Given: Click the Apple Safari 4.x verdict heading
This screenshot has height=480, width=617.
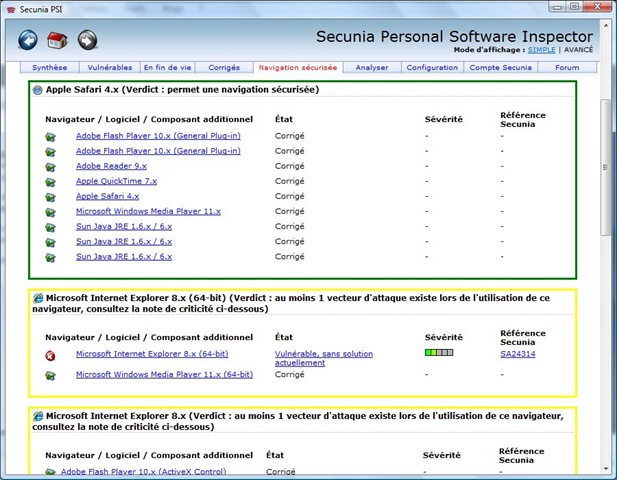Looking at the screenshot, I should (182, 90).
